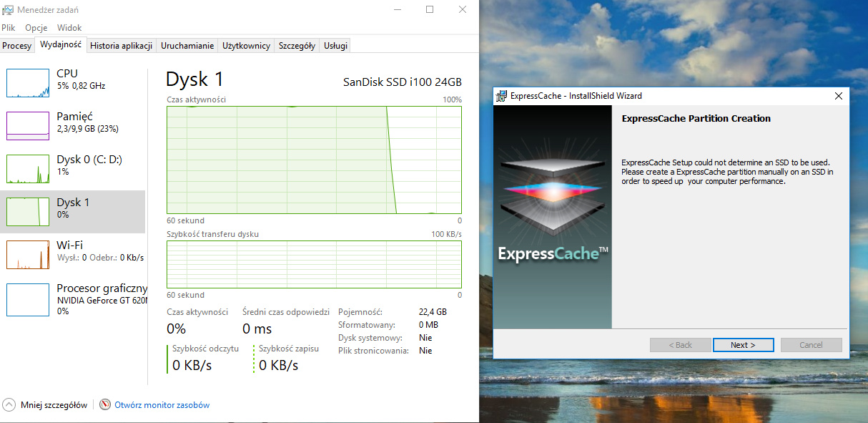Switch to the Procesy tab
The width and height of the screenshot is (868, 423).
[17, 46]
